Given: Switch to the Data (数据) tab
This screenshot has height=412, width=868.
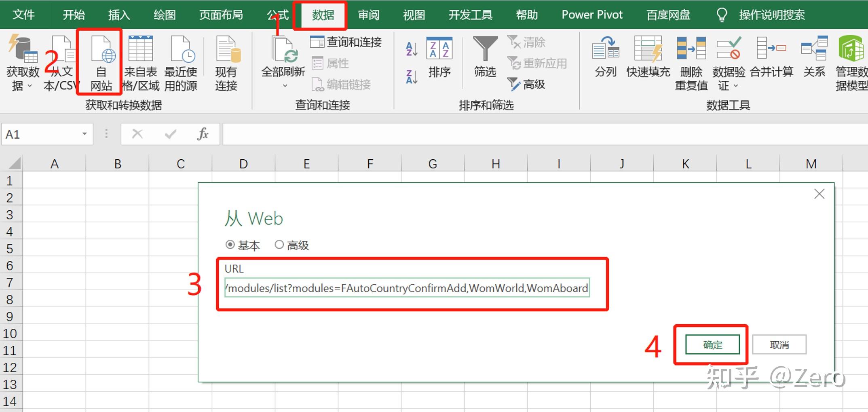Looking at the screenshot, I should (323, 15).
